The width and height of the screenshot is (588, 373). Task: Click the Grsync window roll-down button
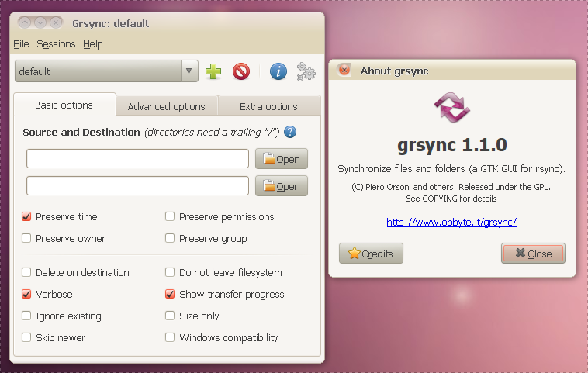(40, 22)
